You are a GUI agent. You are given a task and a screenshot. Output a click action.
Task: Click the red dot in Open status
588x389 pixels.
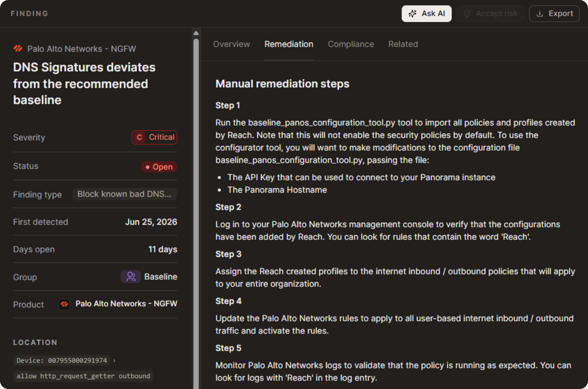coord(147,167)
